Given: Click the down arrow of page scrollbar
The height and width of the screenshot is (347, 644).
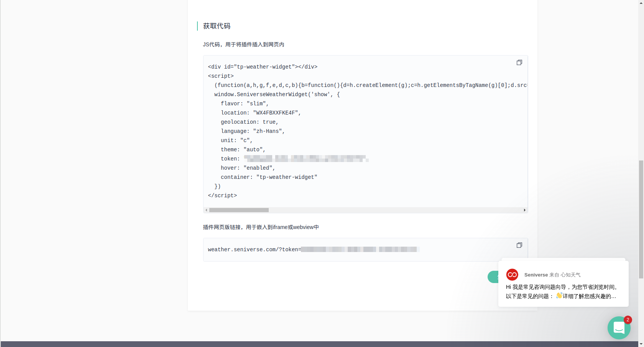Looking at the screenshot, I should point(641,343).
